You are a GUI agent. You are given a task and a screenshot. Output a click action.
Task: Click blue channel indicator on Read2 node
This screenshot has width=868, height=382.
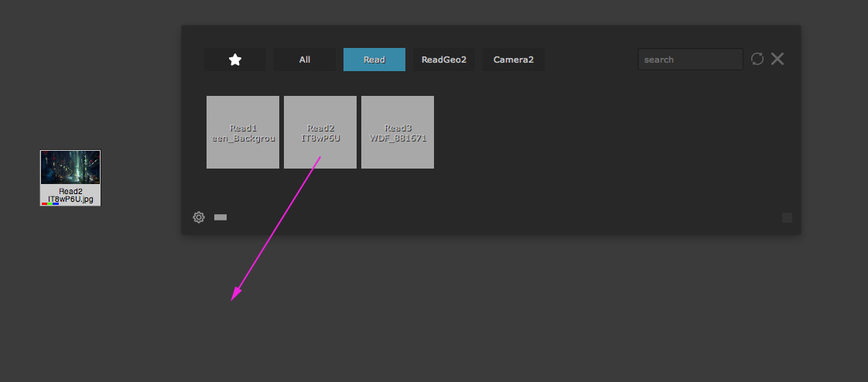click(x=56, y=203)
